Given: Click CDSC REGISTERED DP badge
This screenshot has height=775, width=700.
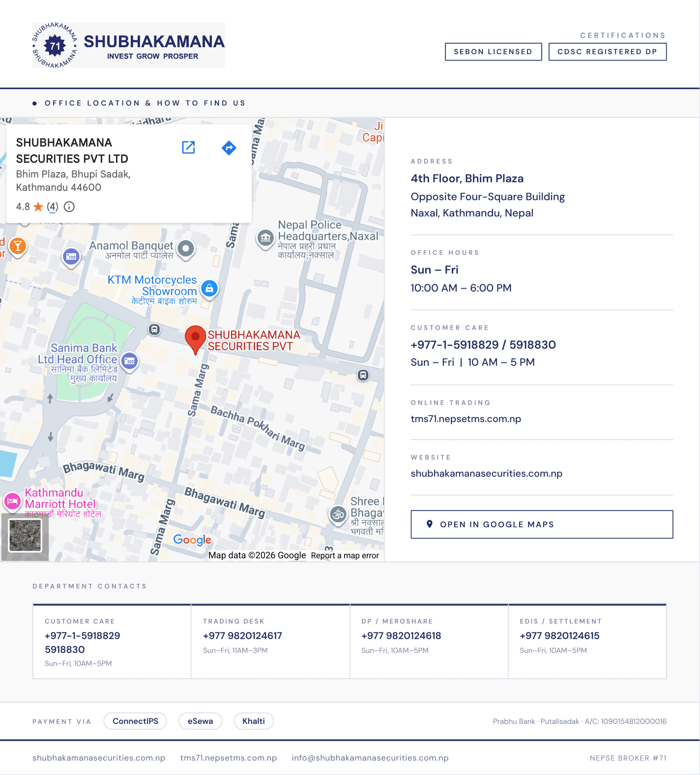Looking at the screenshot, I should click(x=608, y=52).
